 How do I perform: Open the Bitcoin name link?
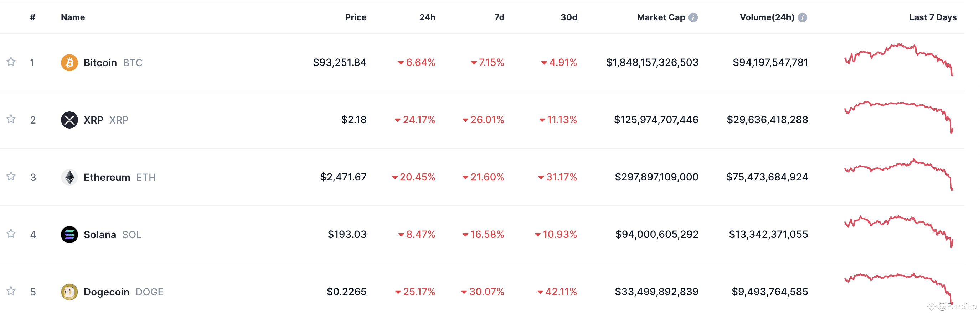(x=100, y=63)
